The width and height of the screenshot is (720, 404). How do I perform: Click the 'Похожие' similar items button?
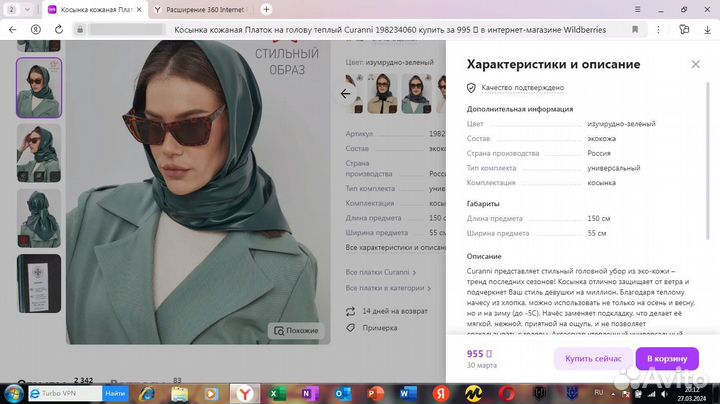tap(296, 331)
